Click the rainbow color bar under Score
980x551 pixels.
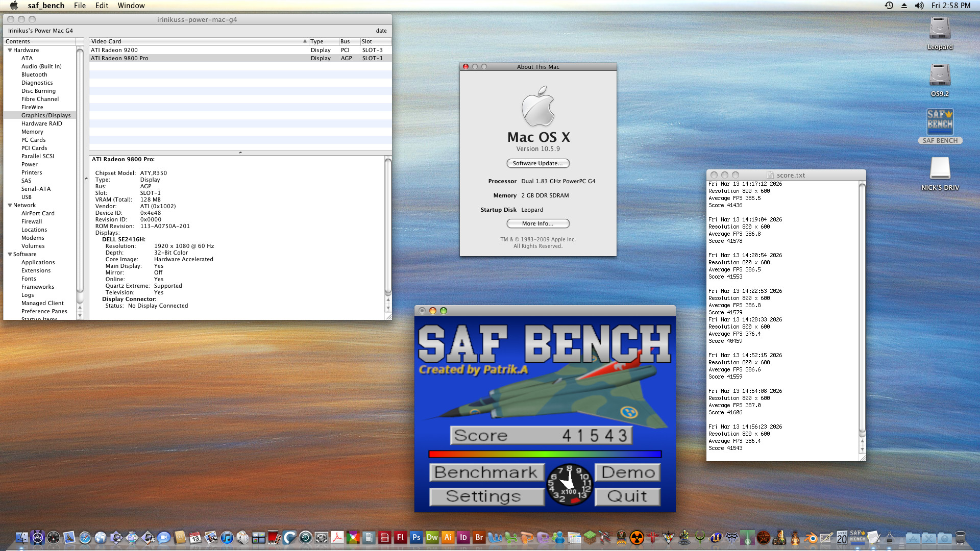pyautogui.click(x=545, y=454)
